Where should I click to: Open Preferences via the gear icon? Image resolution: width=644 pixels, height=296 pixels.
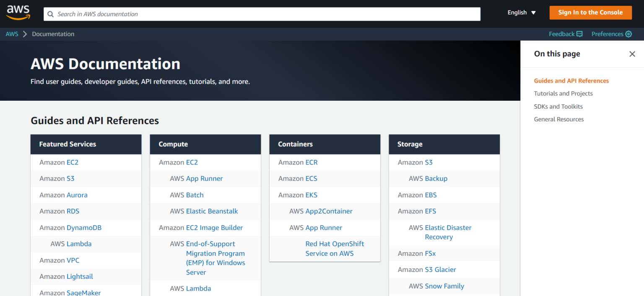pyautogui.click(x=628, y=34)
